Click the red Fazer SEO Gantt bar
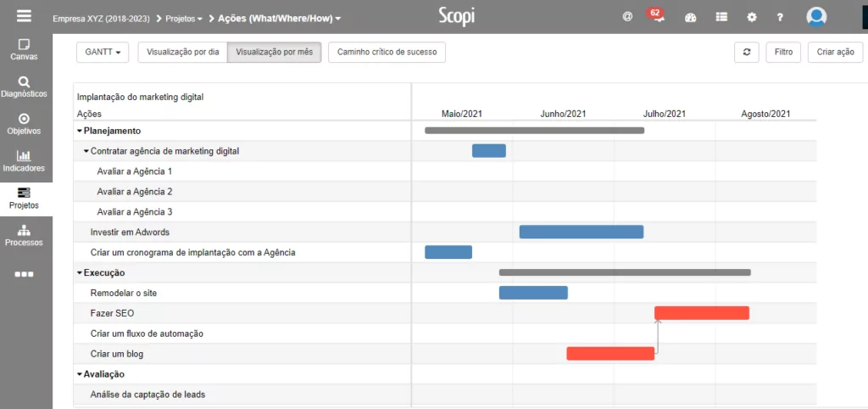 [x=701, y=313]
